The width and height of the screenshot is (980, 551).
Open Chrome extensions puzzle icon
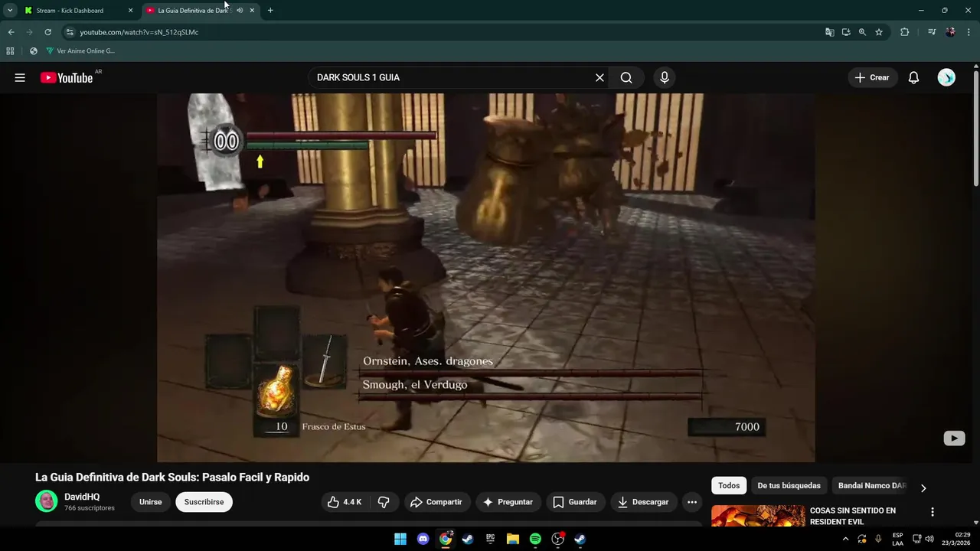904,32
